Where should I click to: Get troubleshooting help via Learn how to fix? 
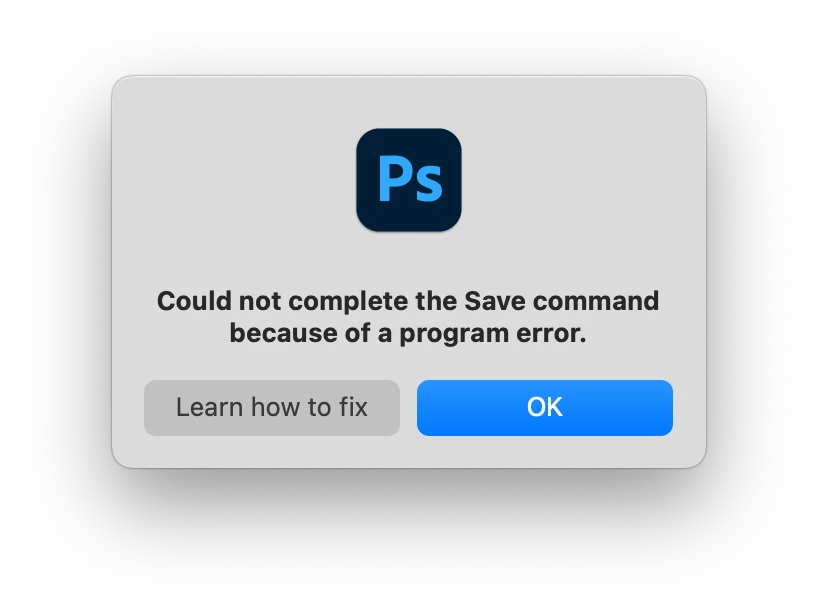coord(272,407)
